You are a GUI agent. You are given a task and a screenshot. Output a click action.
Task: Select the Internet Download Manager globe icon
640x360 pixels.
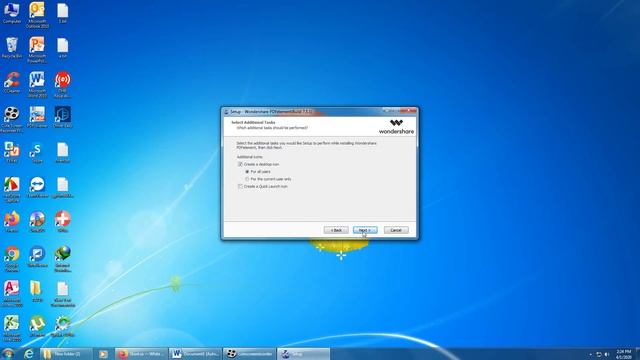click(62, 259)
